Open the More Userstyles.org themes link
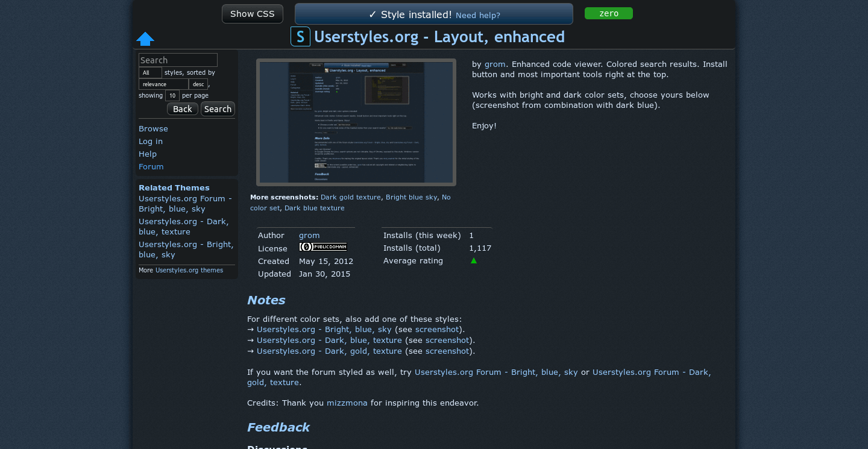The height and width of the screenshot is (449, 868). point(189,270)
